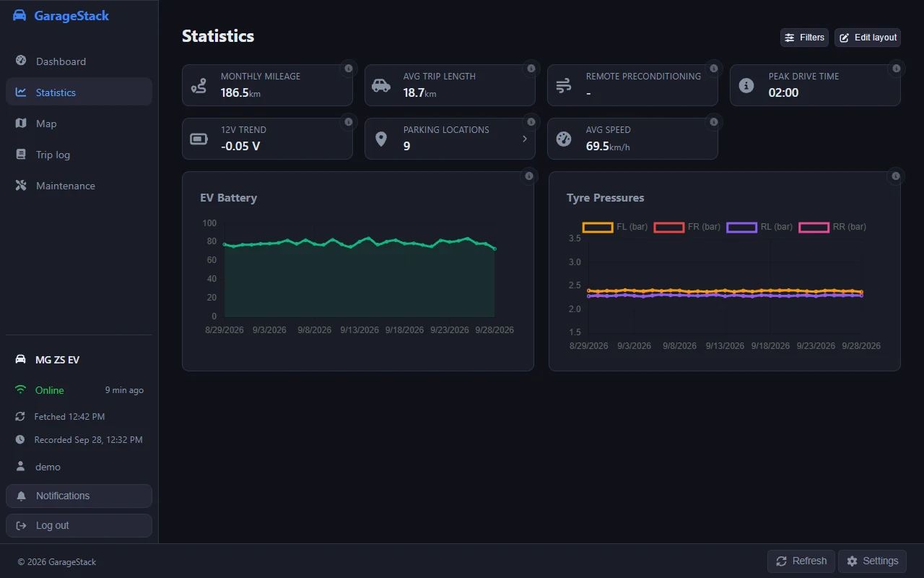Open info icon on Peak Drive Time card
This screenshot has width=924, height=578.
pyautogui.click(x=897, y=69)
